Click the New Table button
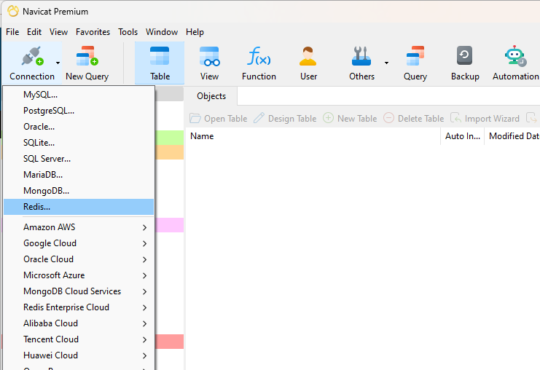540x370 pixels. [350, 119]
